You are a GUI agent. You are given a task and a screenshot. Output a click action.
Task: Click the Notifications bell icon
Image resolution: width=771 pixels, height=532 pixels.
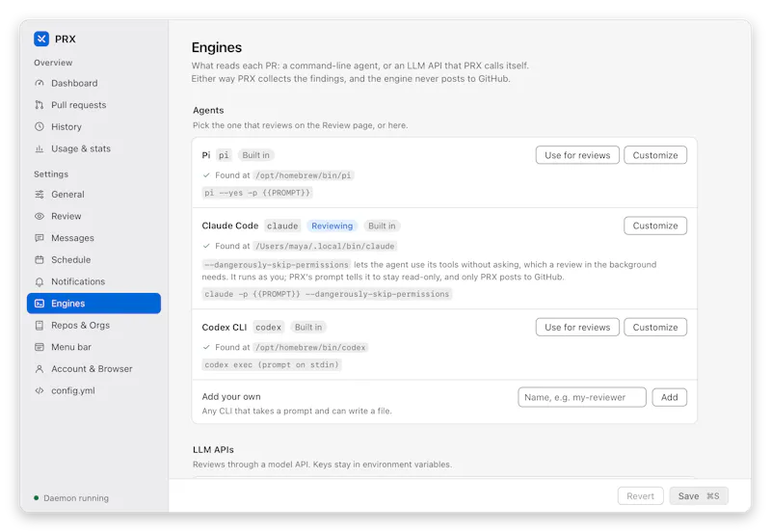[40, 281]
